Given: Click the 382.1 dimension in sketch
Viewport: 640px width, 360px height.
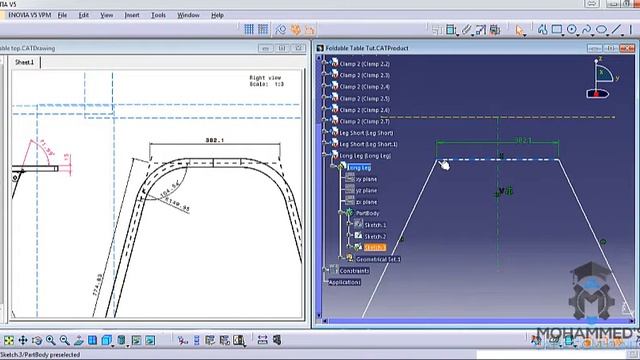Looking at the screenshot, I should (523, 140).
